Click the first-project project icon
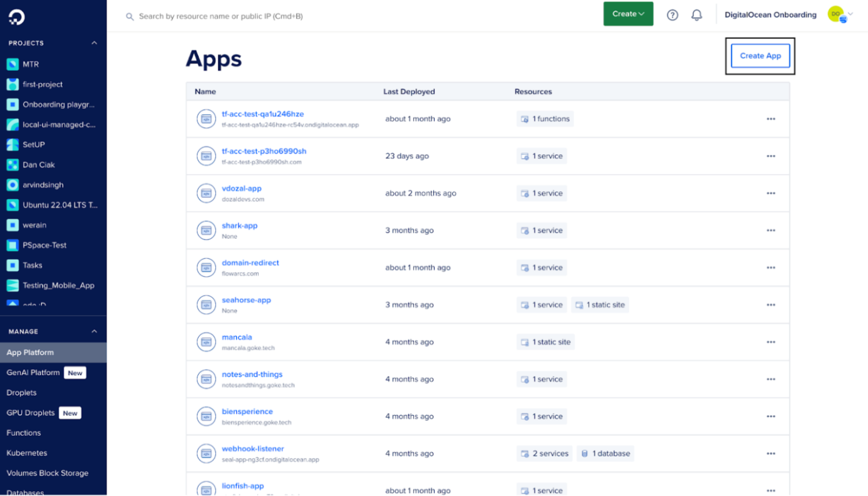Viewport: 868px width, 496px height. click(13, 84)
